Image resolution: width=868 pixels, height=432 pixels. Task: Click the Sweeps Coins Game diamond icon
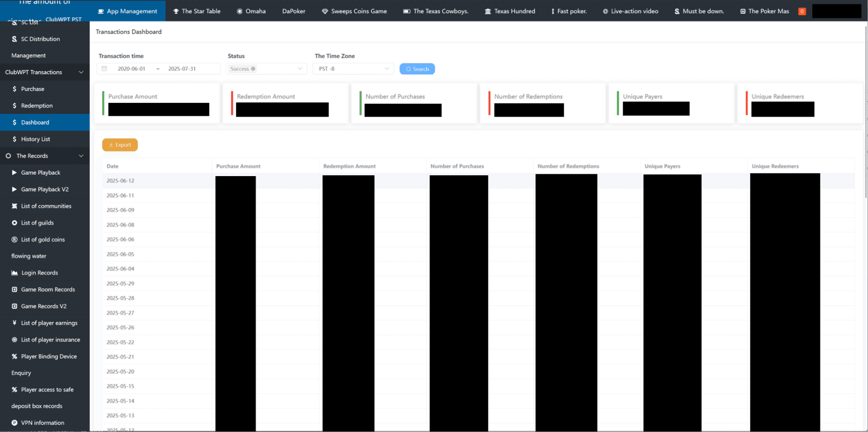[325, 11]
